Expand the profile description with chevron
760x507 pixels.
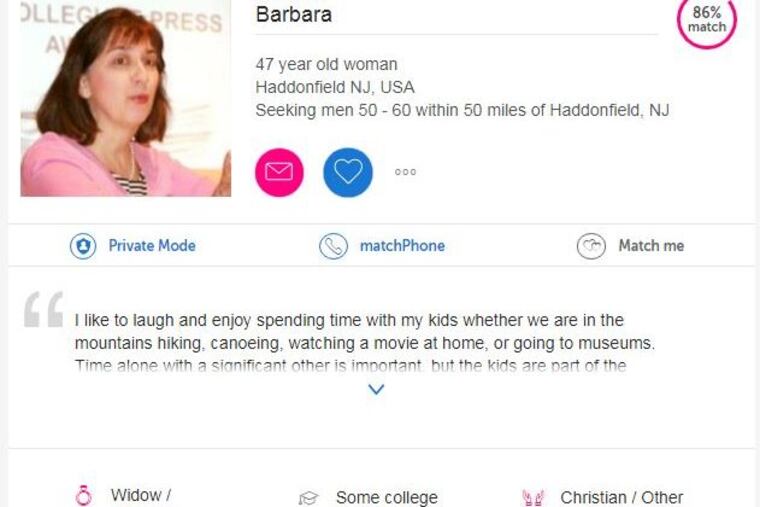click(x=376, y=389)
